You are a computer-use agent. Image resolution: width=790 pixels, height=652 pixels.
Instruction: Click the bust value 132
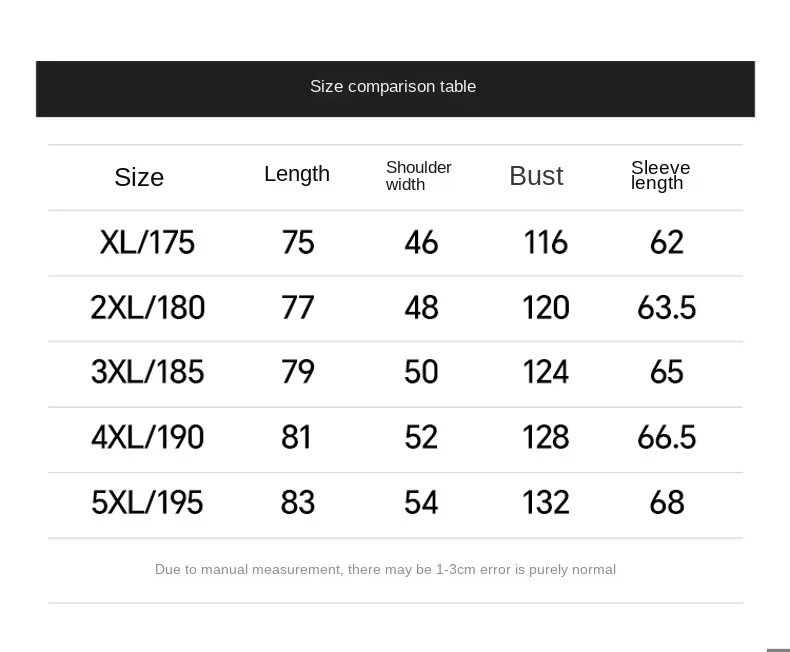click(545, 503)
